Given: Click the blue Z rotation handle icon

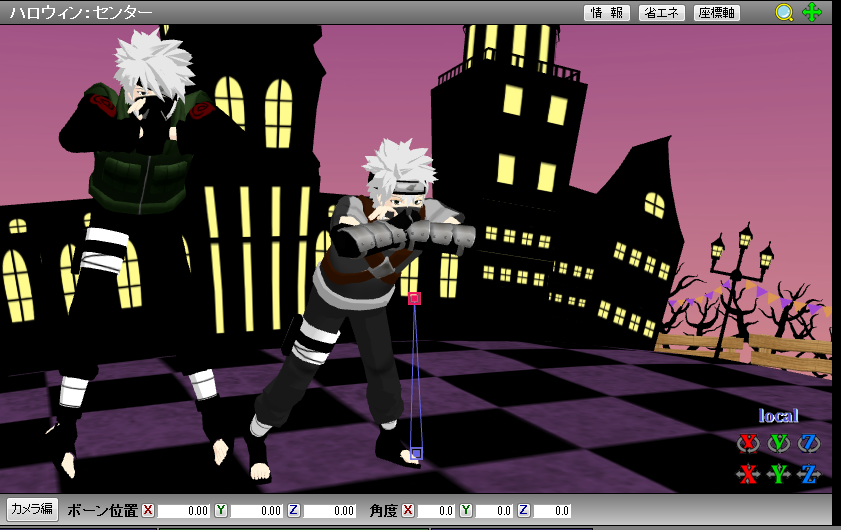Looking at the screenshot, I should (809, 443).
